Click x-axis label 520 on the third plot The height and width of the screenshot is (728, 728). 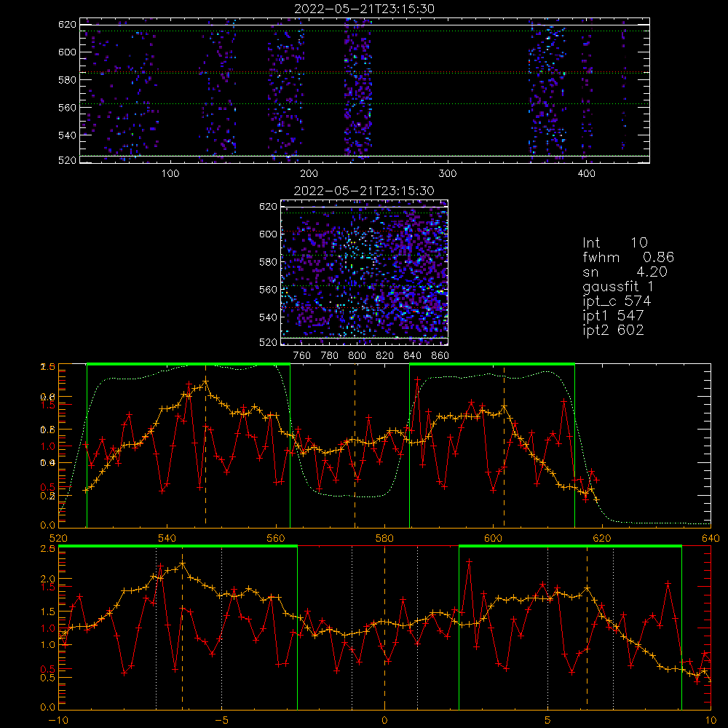58,539
